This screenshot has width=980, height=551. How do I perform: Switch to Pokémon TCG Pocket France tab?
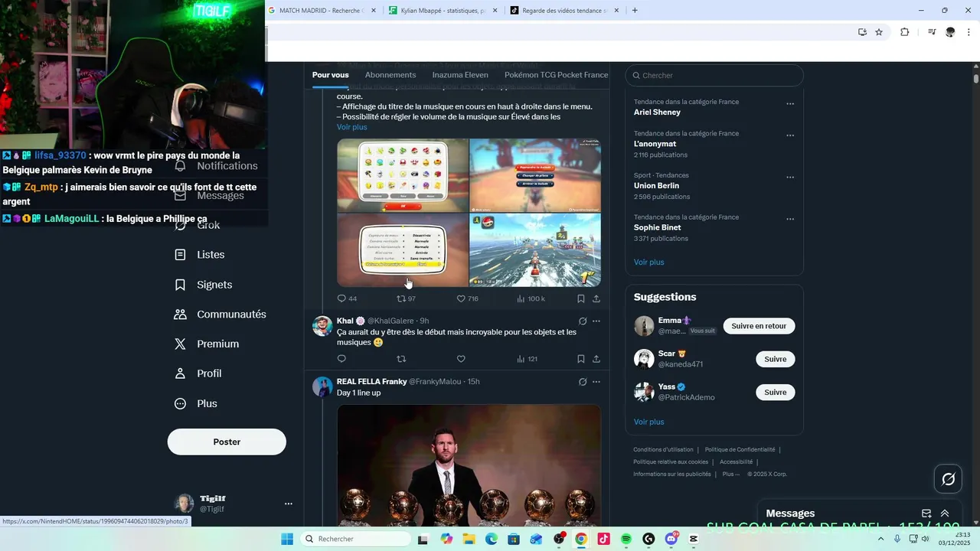point(556,75)
